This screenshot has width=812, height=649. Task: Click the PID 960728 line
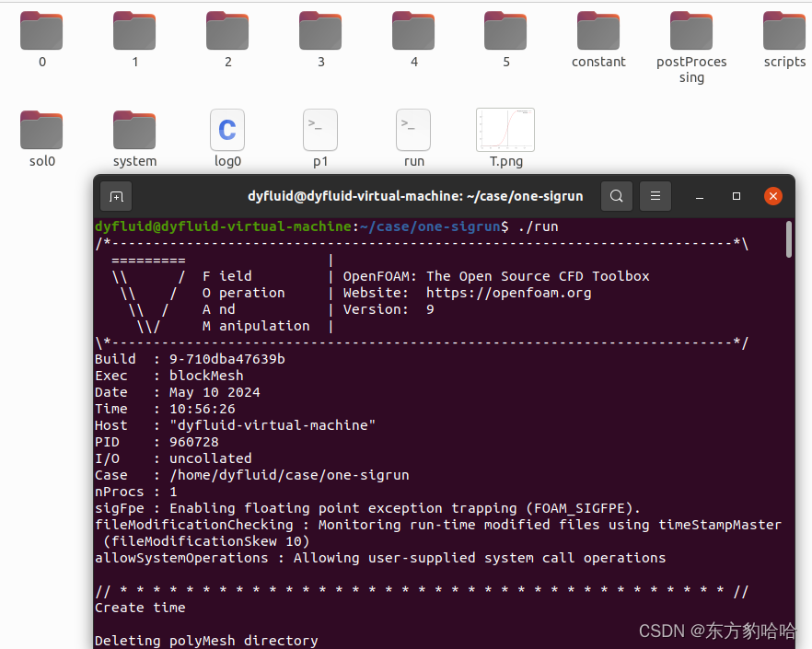157,442
